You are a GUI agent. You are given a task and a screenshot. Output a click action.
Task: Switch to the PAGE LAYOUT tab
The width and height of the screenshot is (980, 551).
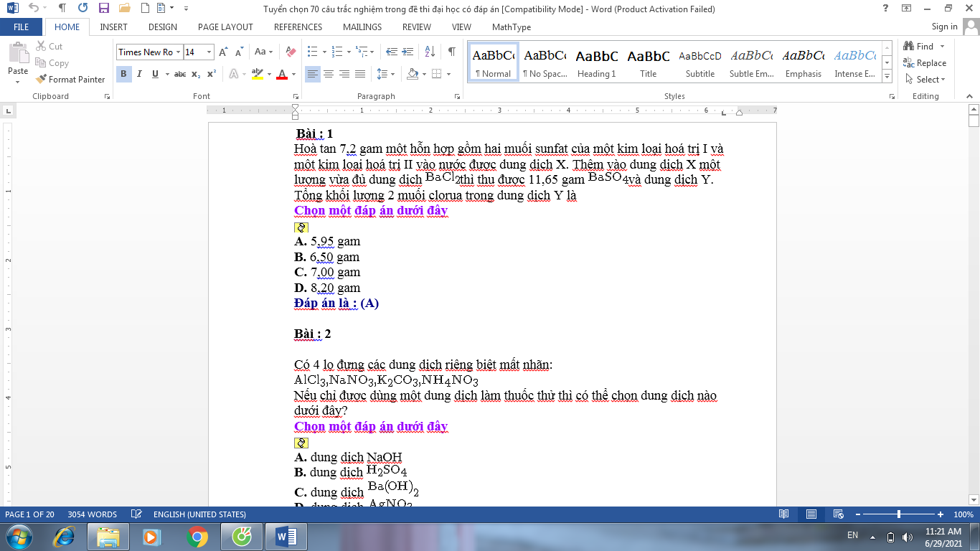225,27
